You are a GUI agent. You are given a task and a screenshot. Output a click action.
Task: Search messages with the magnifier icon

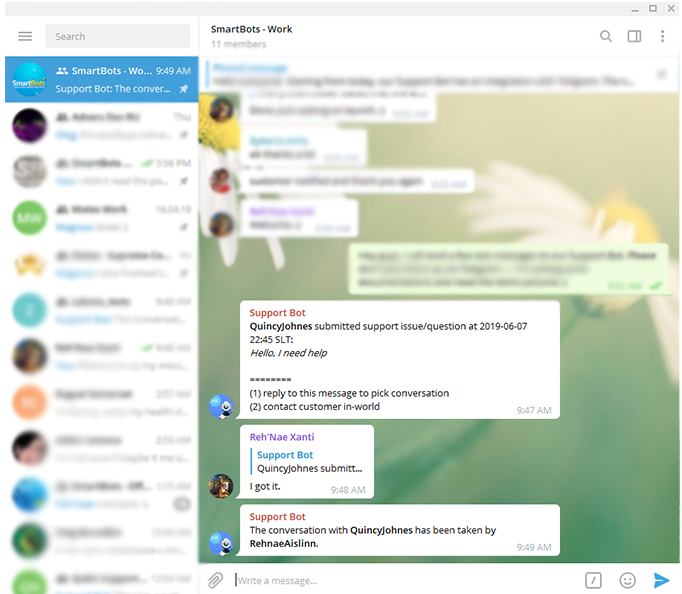[x=606, y=36]
